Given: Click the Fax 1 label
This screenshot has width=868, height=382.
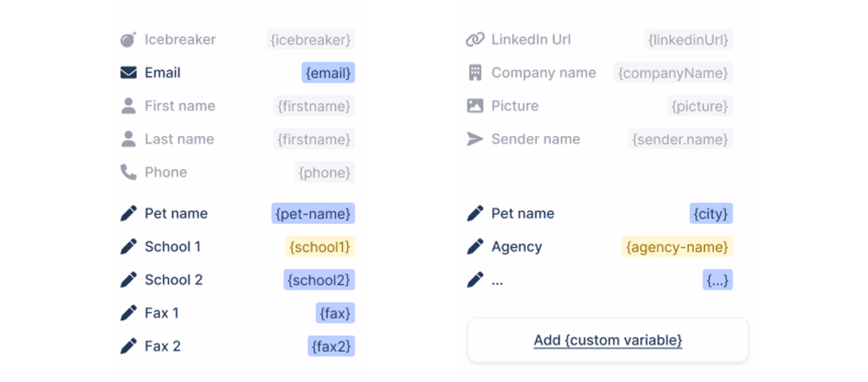Looking at the screenshot, I should (x=161, y=313).
